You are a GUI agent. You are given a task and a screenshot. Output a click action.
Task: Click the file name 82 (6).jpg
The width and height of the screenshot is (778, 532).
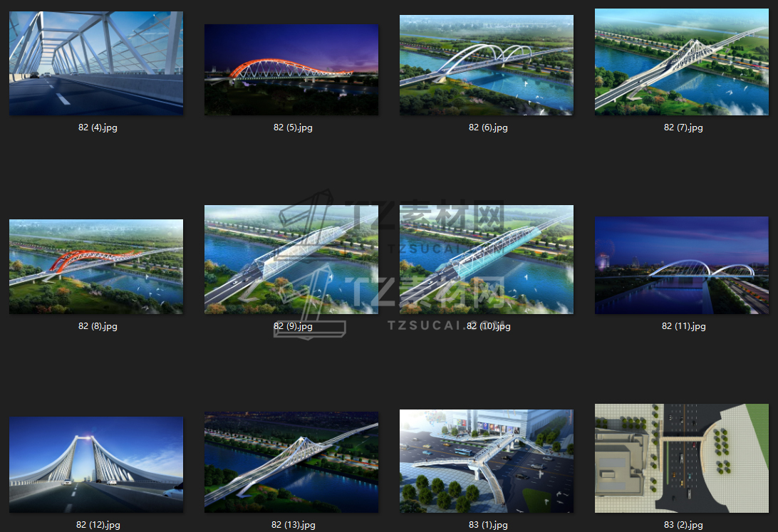488,127
